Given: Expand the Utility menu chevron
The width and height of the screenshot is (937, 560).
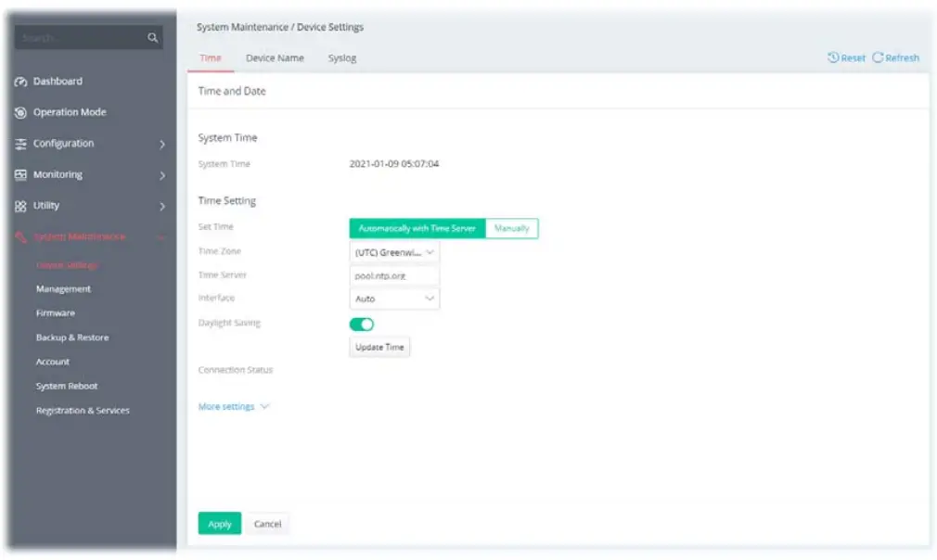Looking at the screenshot, I should point(162,207).
